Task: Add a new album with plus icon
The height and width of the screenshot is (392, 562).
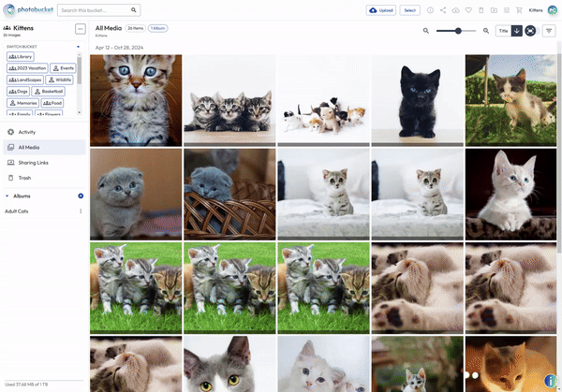Action: click(81, 196)
